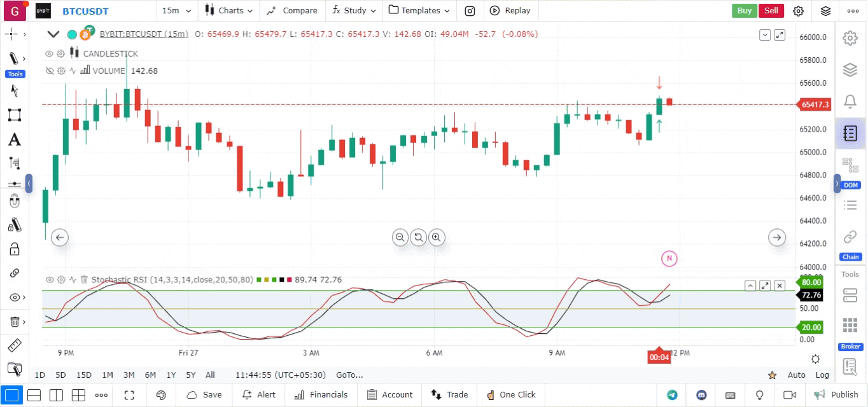Open the layers icon in top toolbar
The image size is (868, 407).
click(826, 11)
